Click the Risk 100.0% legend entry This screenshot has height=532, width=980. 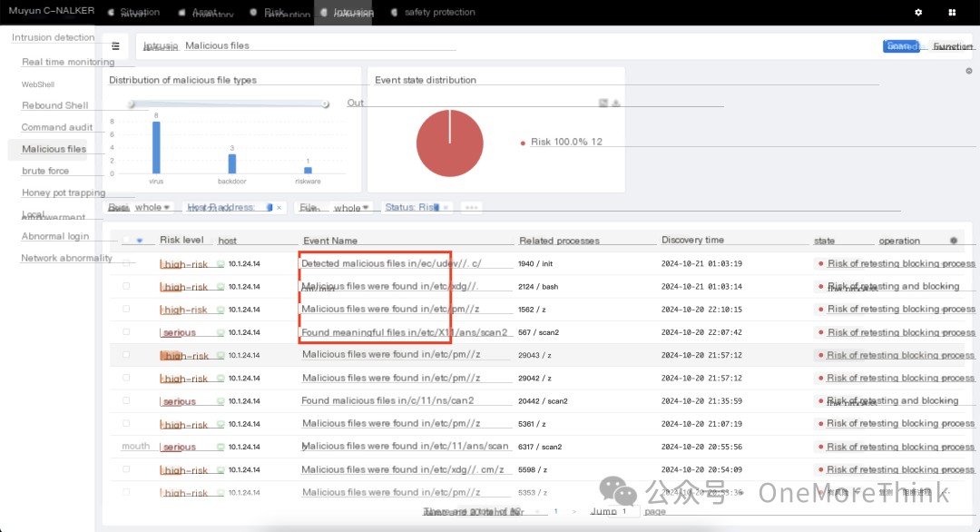[x=562, y=142]
